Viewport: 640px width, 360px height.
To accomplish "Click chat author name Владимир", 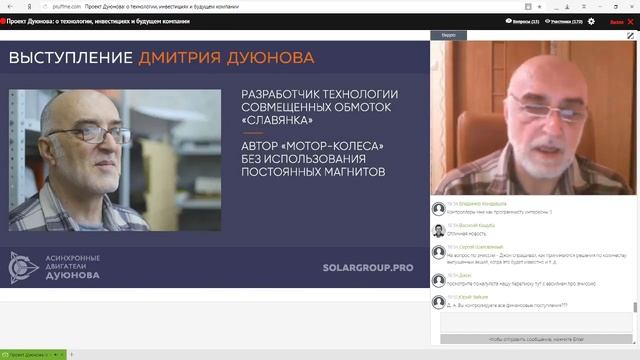I will point(482,204).
